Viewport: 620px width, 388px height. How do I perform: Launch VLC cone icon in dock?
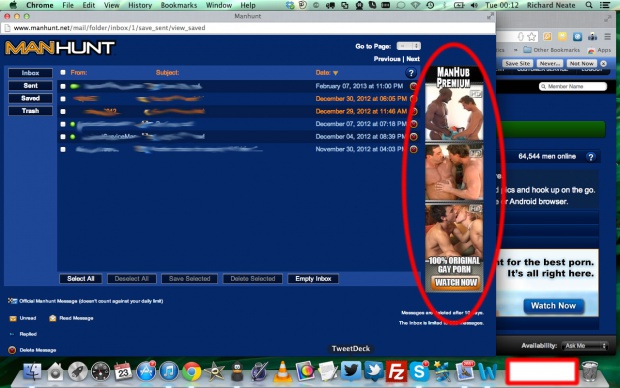(282, 372)
